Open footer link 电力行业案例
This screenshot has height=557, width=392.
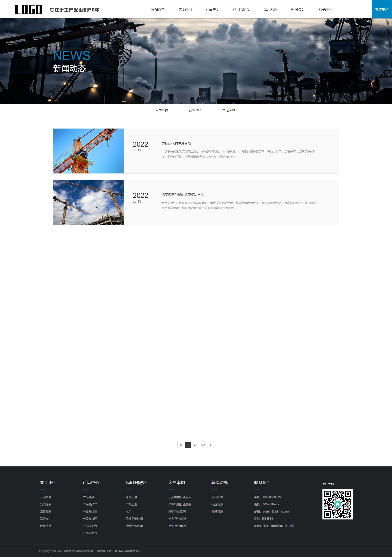coord(177,519)
